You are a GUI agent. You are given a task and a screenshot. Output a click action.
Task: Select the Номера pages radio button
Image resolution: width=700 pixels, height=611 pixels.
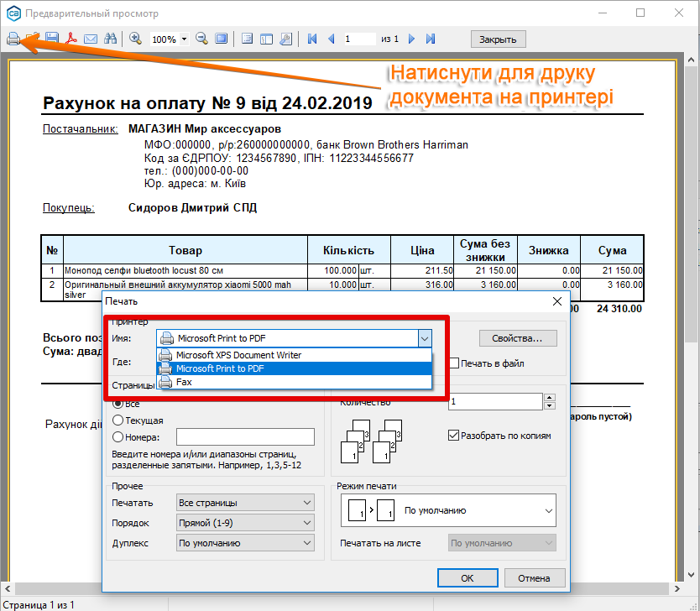click(118, 437)
